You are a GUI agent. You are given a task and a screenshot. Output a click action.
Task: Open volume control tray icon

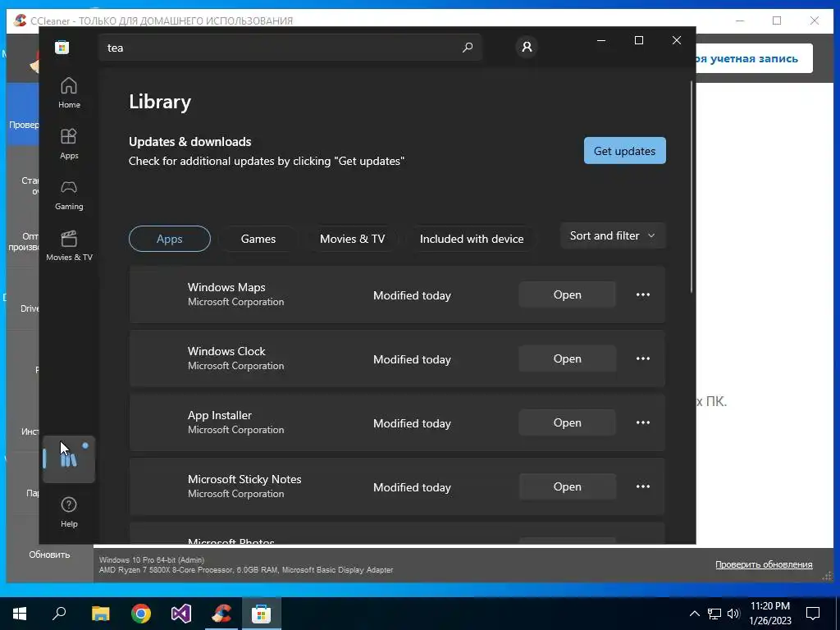[733, 614]
